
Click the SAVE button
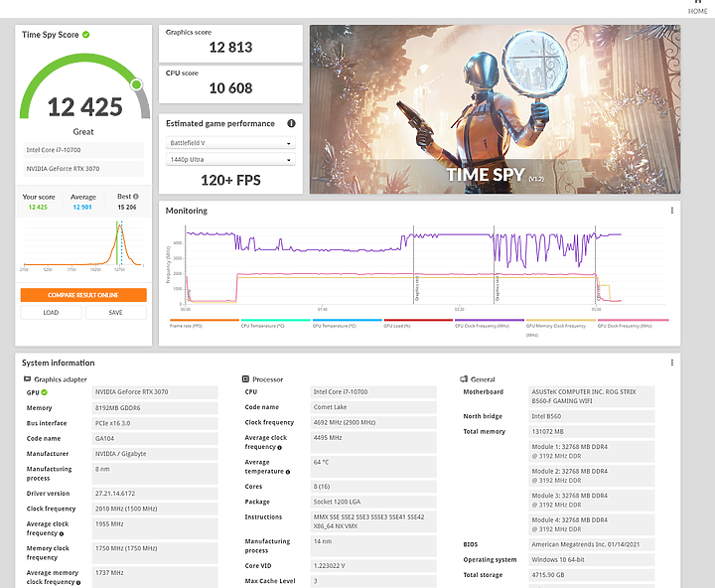(116, 313)
